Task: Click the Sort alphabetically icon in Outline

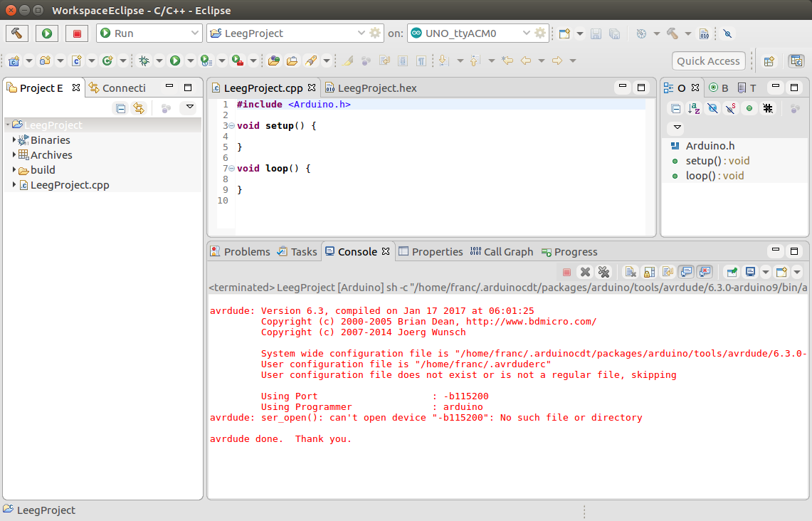Action: tap(694, 108)
